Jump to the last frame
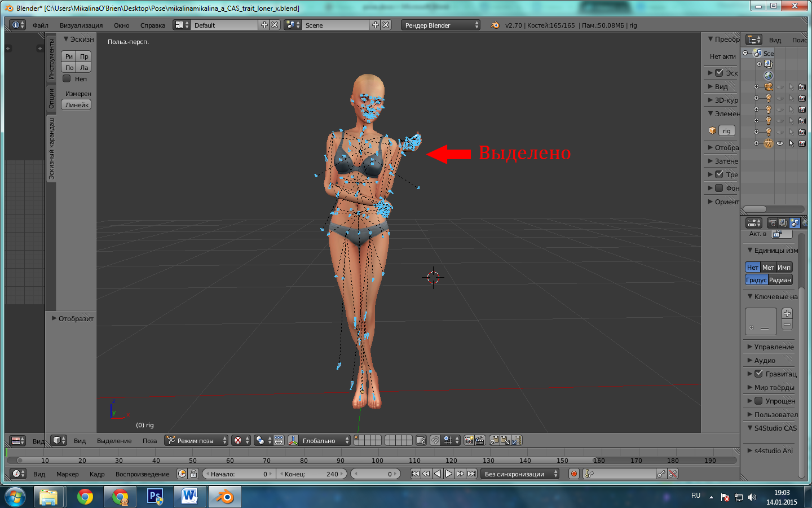Image resolution: width=812 pixels, height=508 pixels. (472, 474)
